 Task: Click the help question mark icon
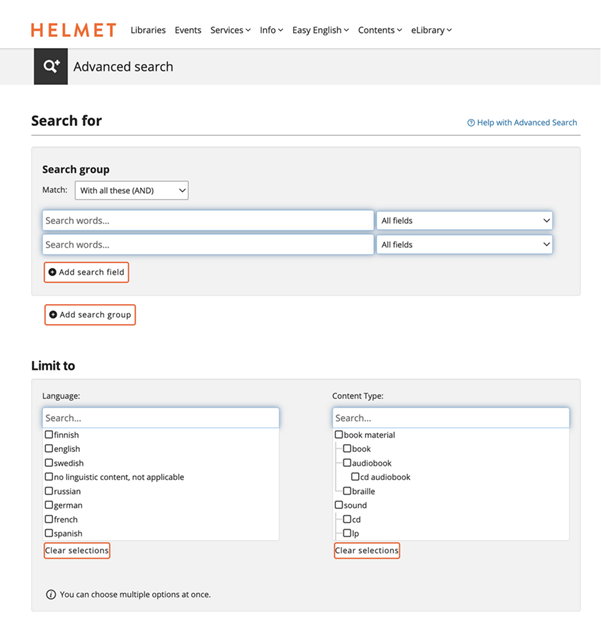pyautogui.click(x=471, y=123)
